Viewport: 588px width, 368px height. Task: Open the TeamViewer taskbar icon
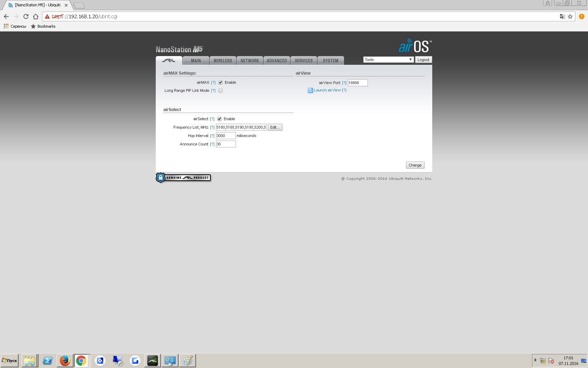100,361
